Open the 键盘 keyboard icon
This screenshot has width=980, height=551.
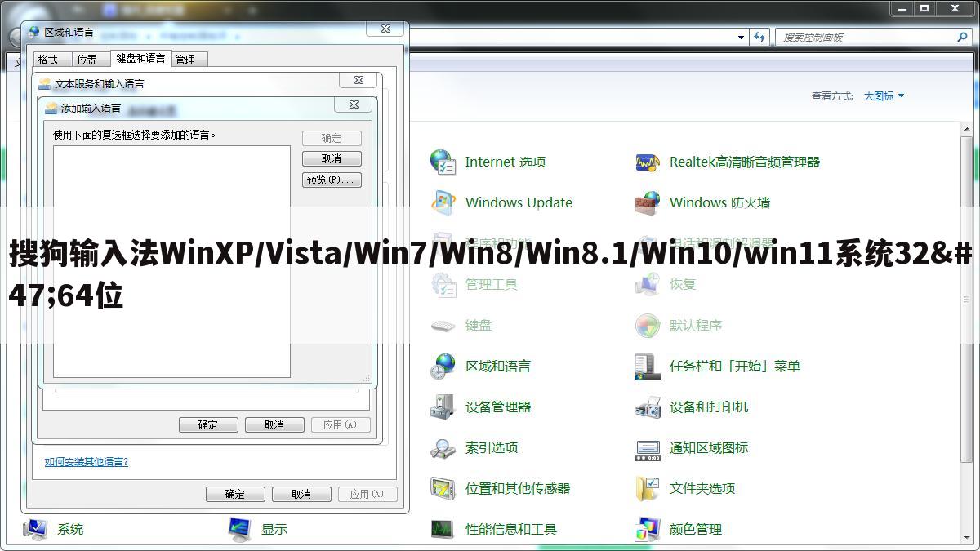(443, 325)
